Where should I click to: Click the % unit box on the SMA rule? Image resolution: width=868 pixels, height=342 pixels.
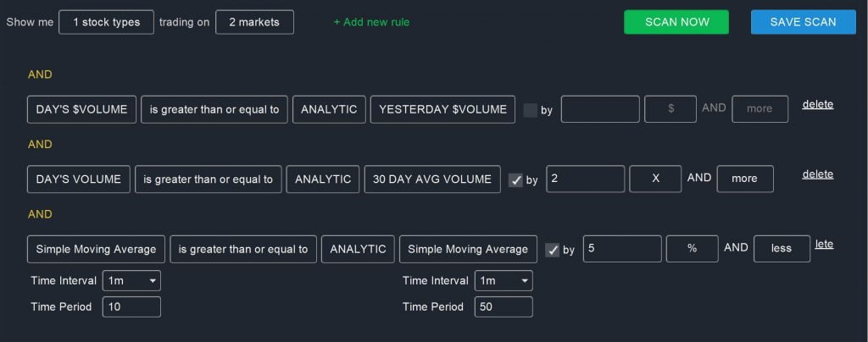pos(692,249)
